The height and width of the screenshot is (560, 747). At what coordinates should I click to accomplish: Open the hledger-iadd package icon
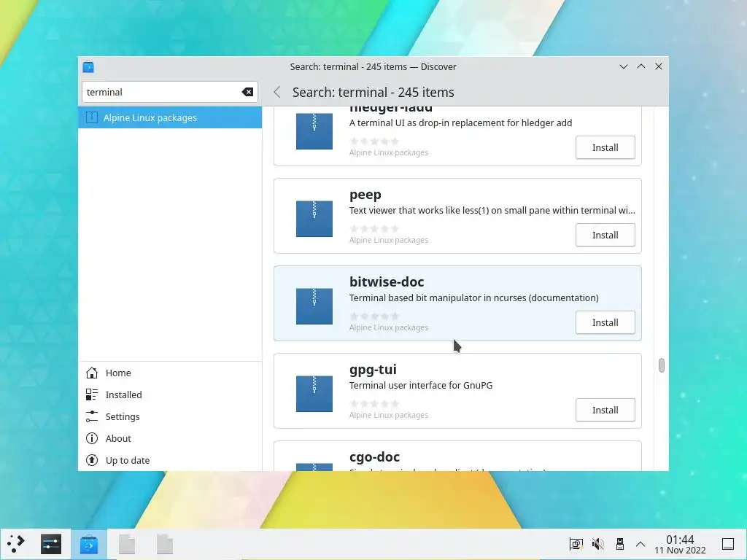(314, 131)
